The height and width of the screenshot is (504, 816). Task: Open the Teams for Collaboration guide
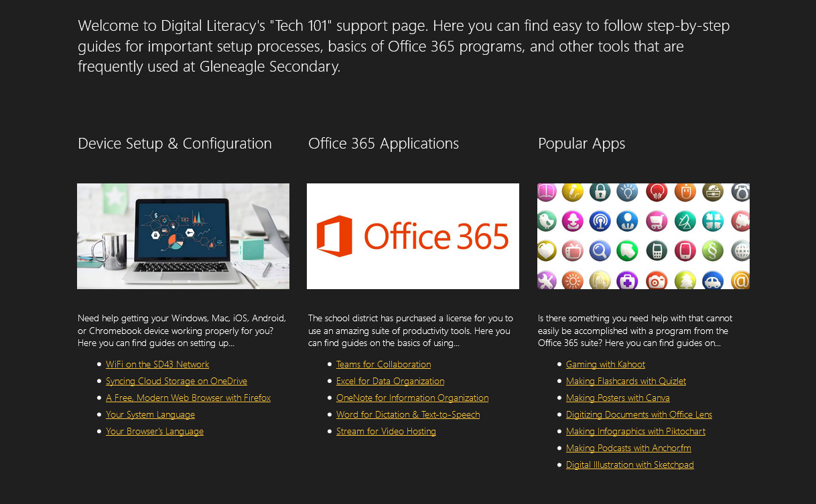point(383,364)
